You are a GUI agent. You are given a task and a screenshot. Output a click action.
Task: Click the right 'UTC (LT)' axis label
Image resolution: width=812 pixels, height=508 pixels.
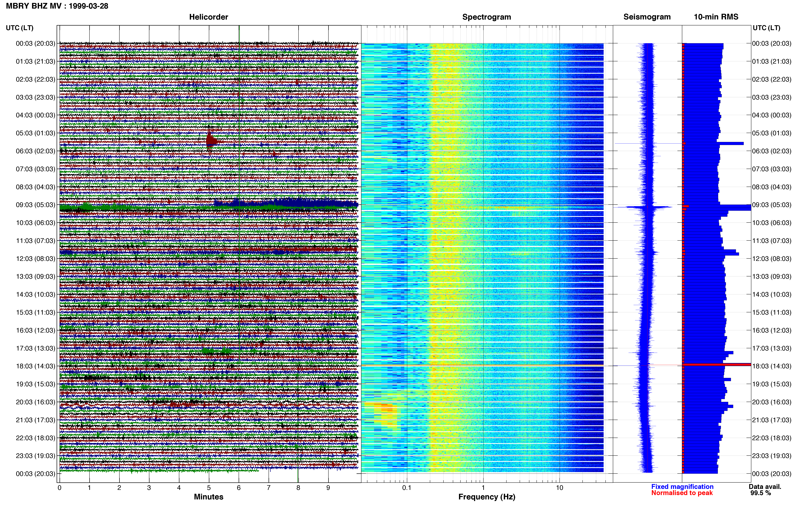coord(766,28)
